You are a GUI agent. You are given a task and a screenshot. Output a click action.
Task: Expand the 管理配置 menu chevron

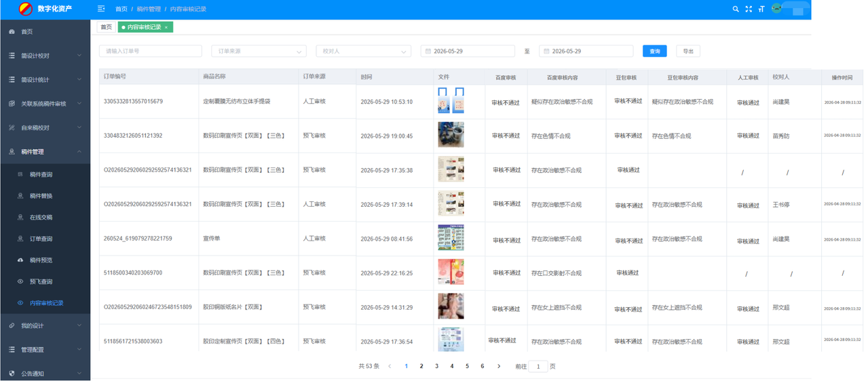pyautogui.click(x=79, y=350)
